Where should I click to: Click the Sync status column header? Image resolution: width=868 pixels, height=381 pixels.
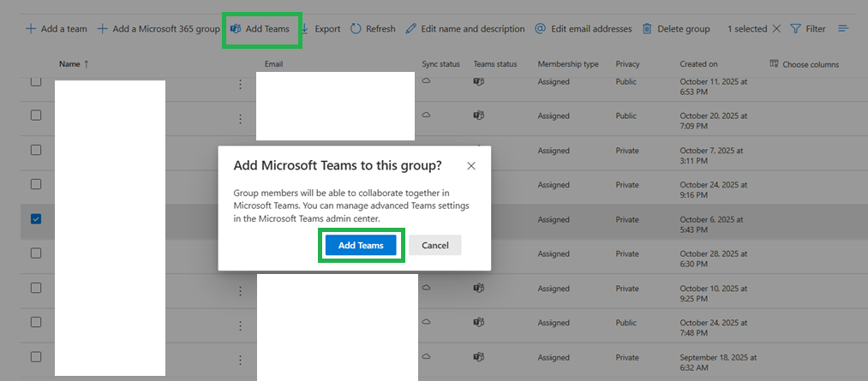coord(440,64)
